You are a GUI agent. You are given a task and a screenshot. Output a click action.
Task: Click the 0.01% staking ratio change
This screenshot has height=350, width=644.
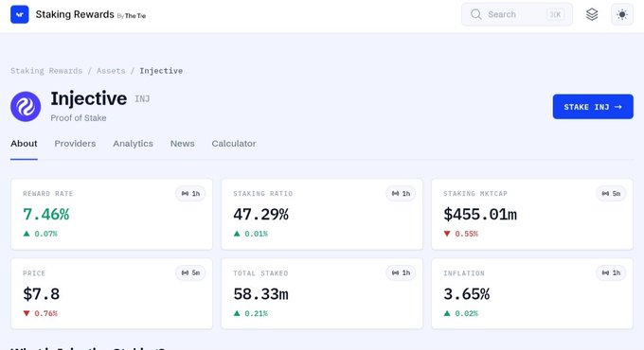point(257,234)
